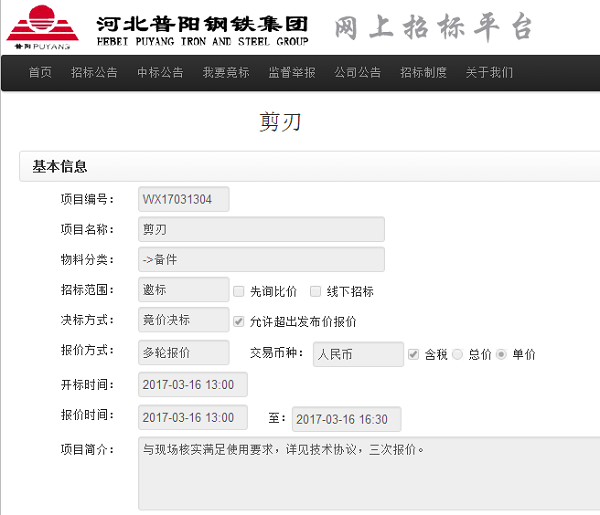This screenshot has height=515, width=600.
Task: Click the 开标时间 date field
Action: point(193,385)
